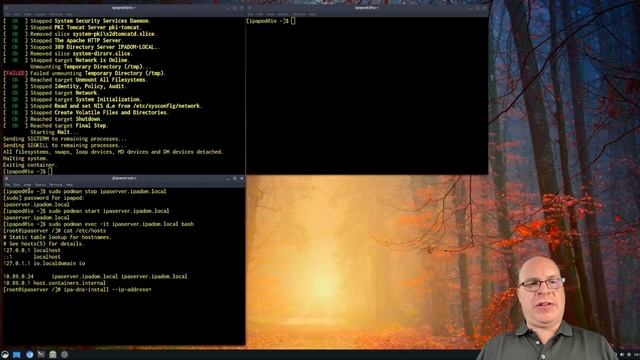Click '127.0.1.1 io.localdomain io' line
640x360 pixels.
coord(44,263)
